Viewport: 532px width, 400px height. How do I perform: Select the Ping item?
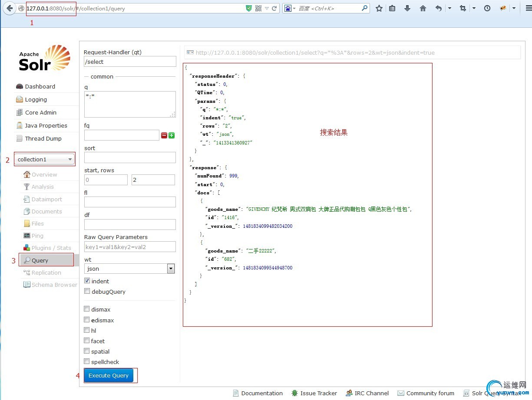(x=37, y=236)
